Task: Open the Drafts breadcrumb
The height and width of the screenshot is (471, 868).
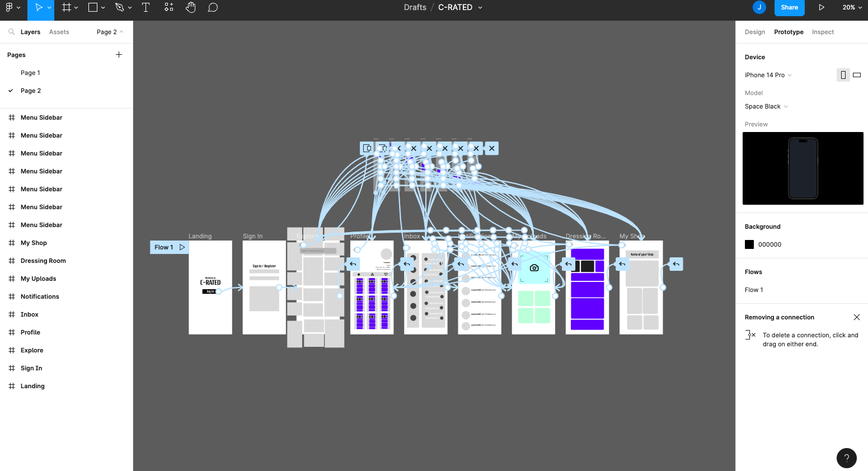Action: (415, 7)
